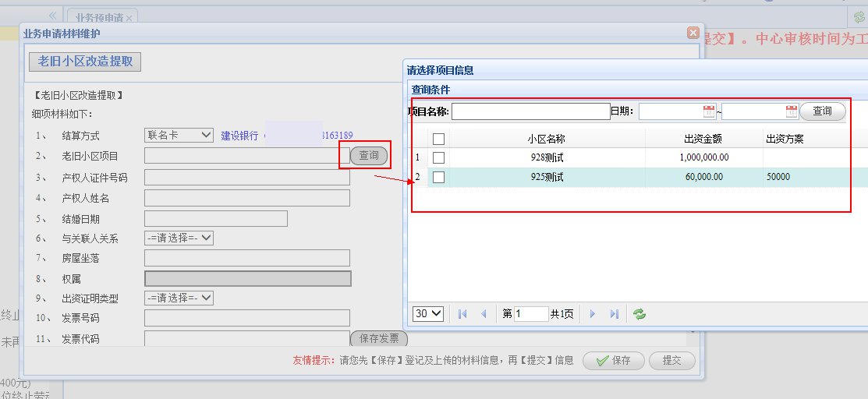Screen dimensions: 868x399
Task: Toggle the select-all header checkbox
Action: 438,139
